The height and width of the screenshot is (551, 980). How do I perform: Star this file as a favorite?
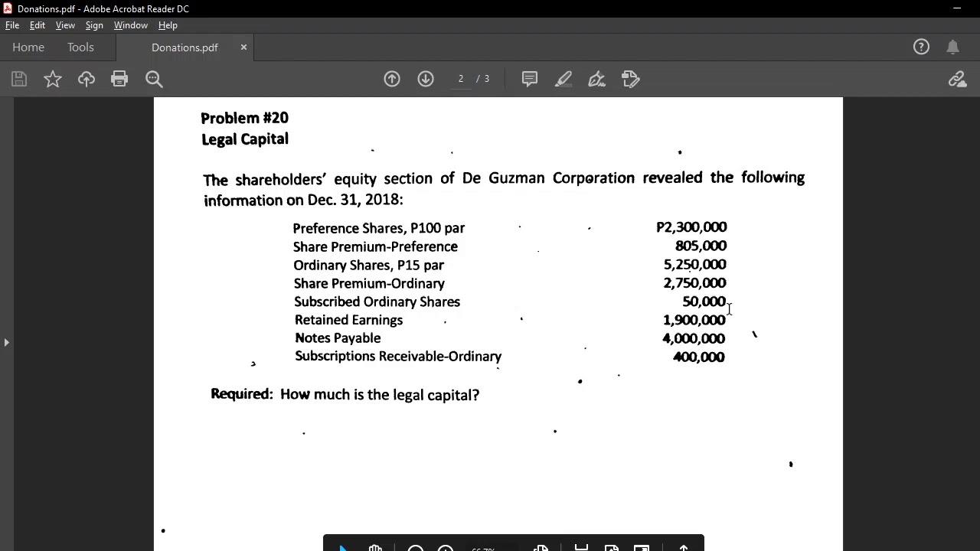coord(53,79)
